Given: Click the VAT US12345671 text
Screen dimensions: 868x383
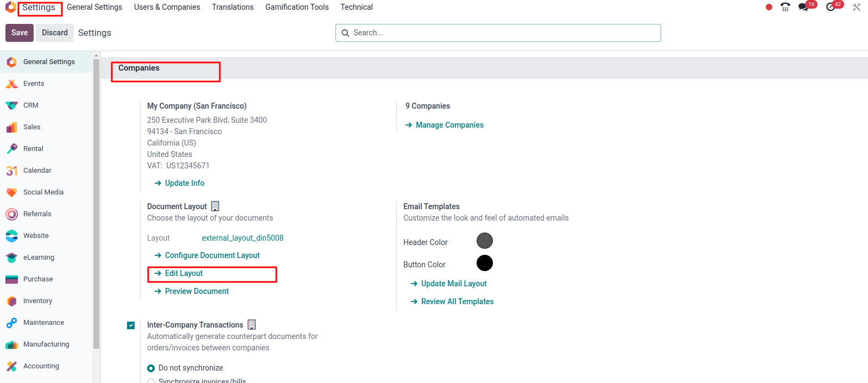Looking at the screenshot, I should pos(178,166).
